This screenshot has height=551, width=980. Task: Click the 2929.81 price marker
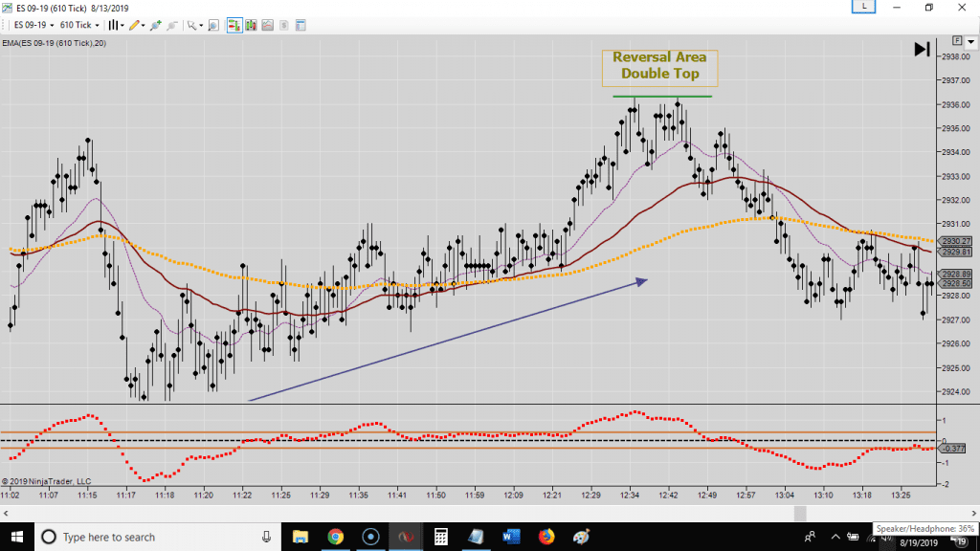[956, 253]
